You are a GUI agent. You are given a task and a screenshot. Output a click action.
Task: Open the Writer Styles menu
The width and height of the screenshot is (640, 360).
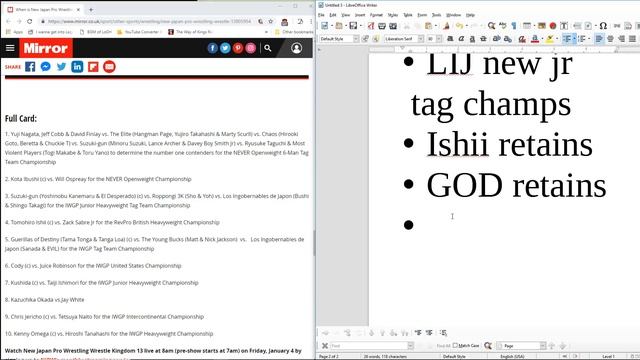click(x=393, y=15)
